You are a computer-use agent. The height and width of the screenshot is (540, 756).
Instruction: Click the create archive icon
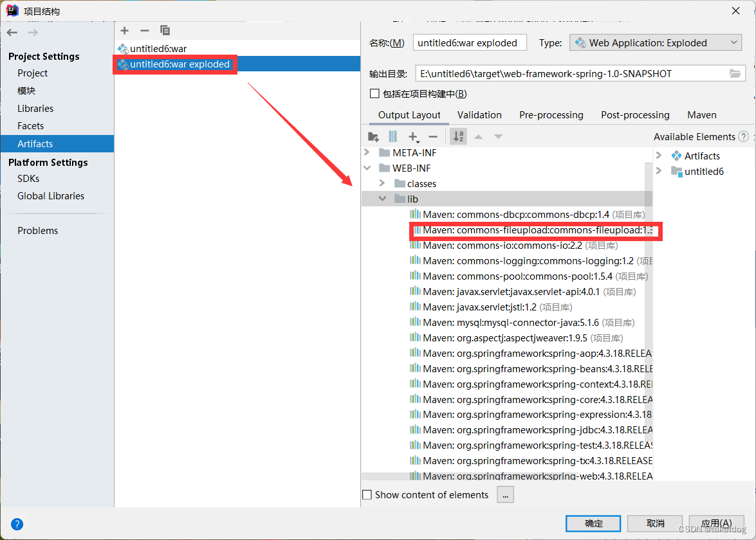[x=393, y=136]
